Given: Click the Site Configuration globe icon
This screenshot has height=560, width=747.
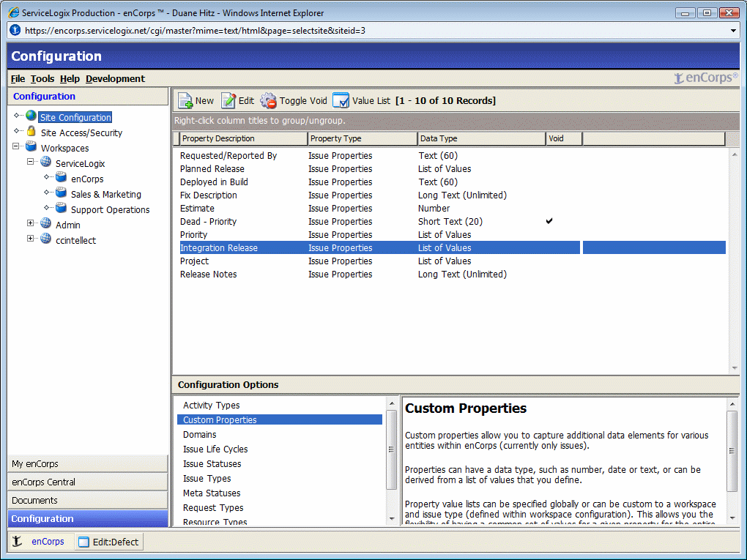Looking at the screenshot, I should (x=31, y=115).
